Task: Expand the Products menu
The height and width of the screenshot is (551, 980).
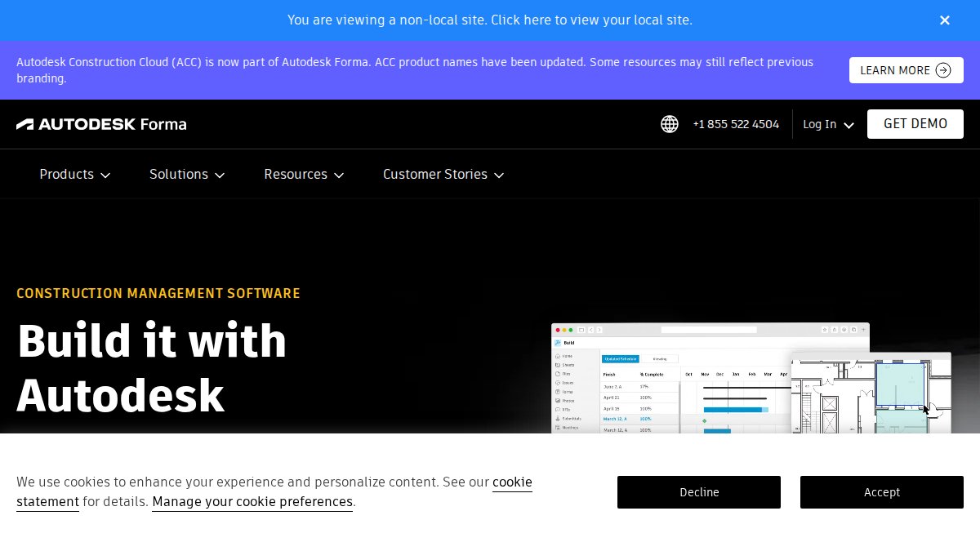Action: coord(75,174)
